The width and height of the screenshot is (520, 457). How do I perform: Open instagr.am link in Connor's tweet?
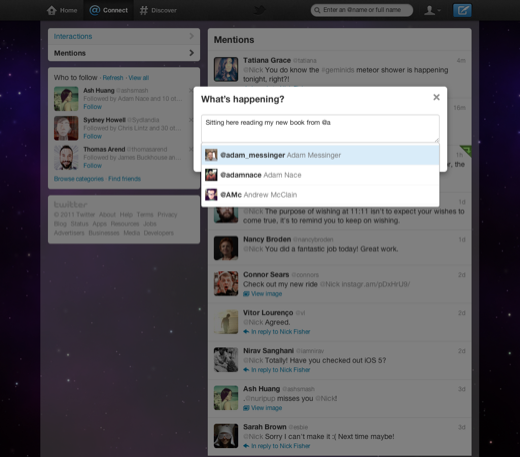[376, 284]
